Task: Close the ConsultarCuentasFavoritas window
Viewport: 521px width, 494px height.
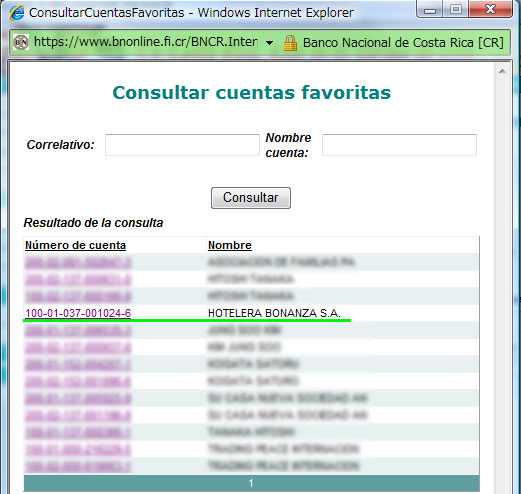Action: pyautogui.click(x=490, y=10)
